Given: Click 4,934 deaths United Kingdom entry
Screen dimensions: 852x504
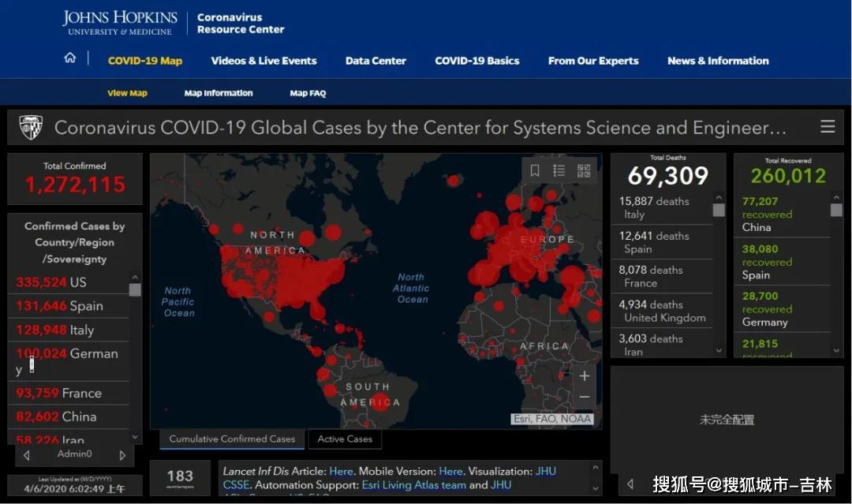Looking at the screenshot, I should pyautogui.click(x=662, y=311).
